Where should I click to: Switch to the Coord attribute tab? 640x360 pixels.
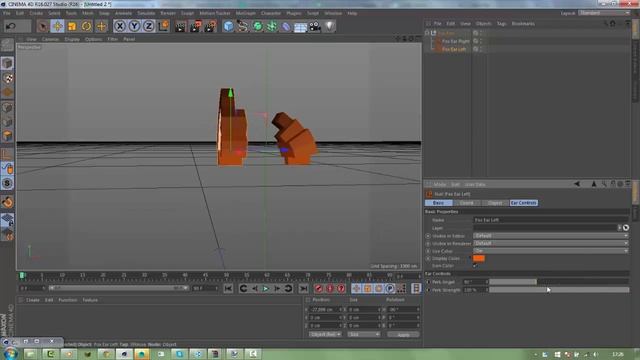[467, 203]
